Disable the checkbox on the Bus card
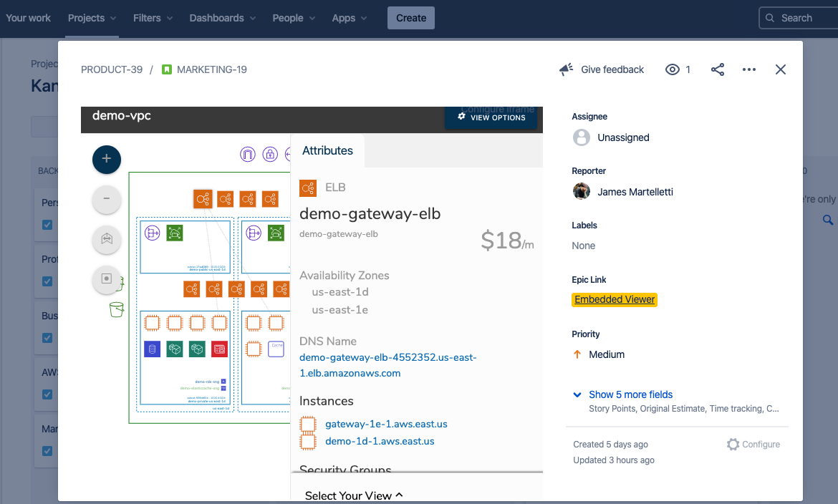Viewport: 838px width, 504px height. (x=47, y=337)
